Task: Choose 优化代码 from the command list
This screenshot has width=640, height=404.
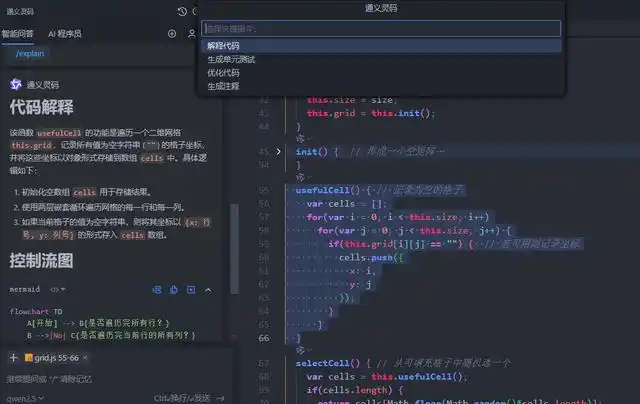Action: 381,73
